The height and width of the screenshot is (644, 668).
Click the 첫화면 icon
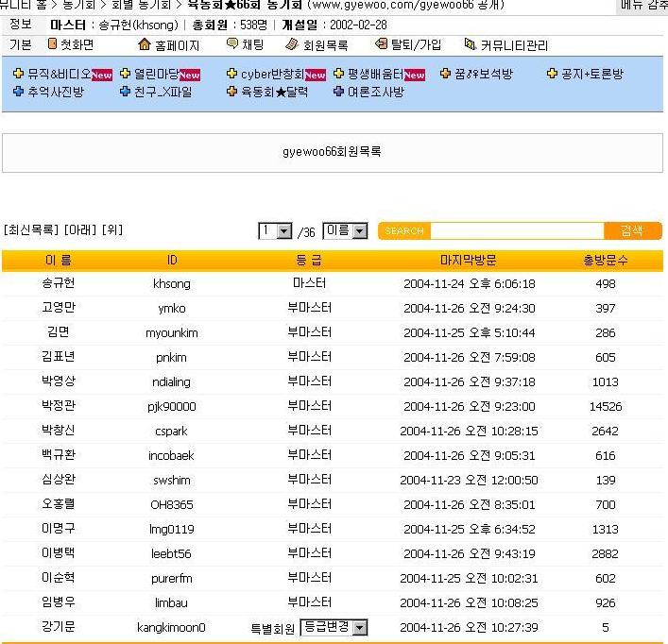click(53, 44)
